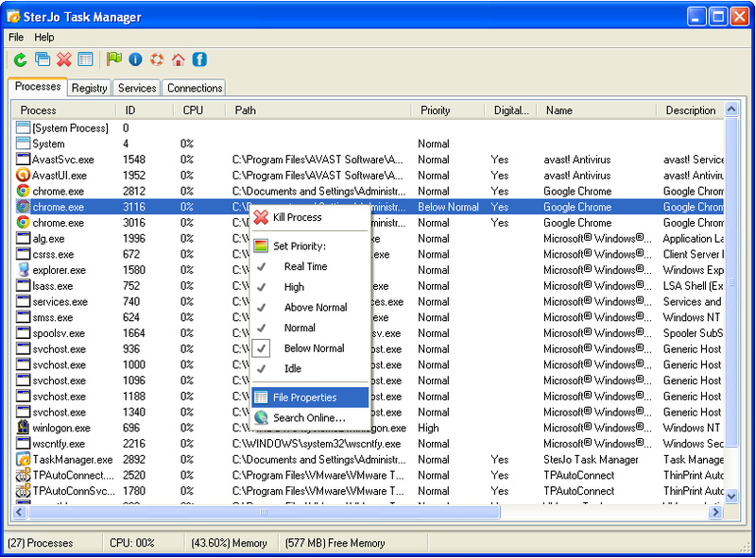
Task: Click the TPAutoConnect... process icon
Action: coord(23,475)
